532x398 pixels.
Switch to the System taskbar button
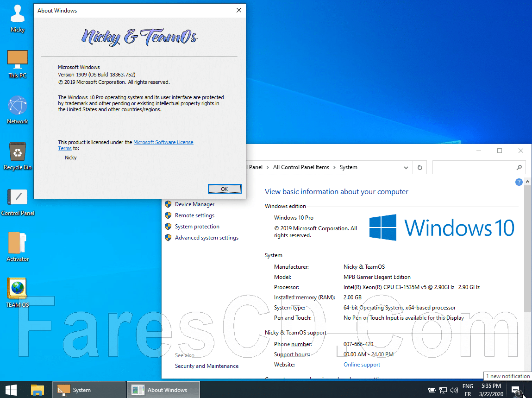(x=88, y=390)
